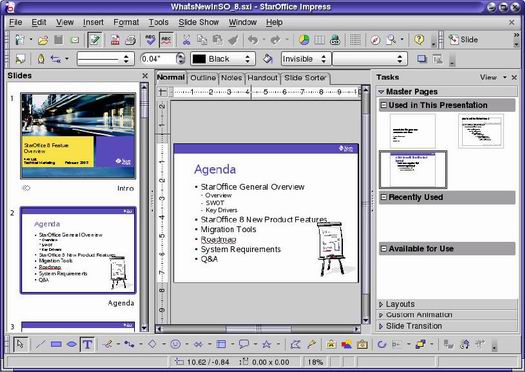Screen dimensions: 525x372
Task: Click the Slide button in toolbar
Action: (464, 40)
